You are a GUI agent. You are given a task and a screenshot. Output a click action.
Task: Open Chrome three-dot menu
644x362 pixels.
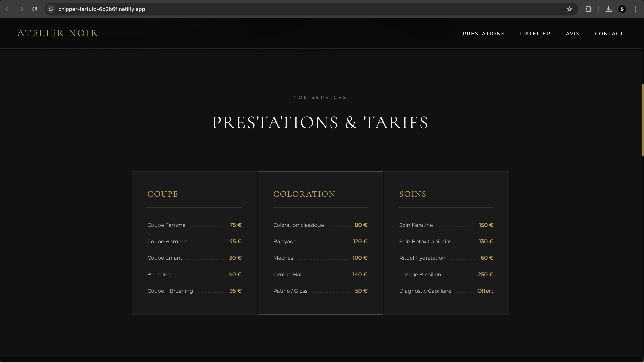[x=636, y=9]
